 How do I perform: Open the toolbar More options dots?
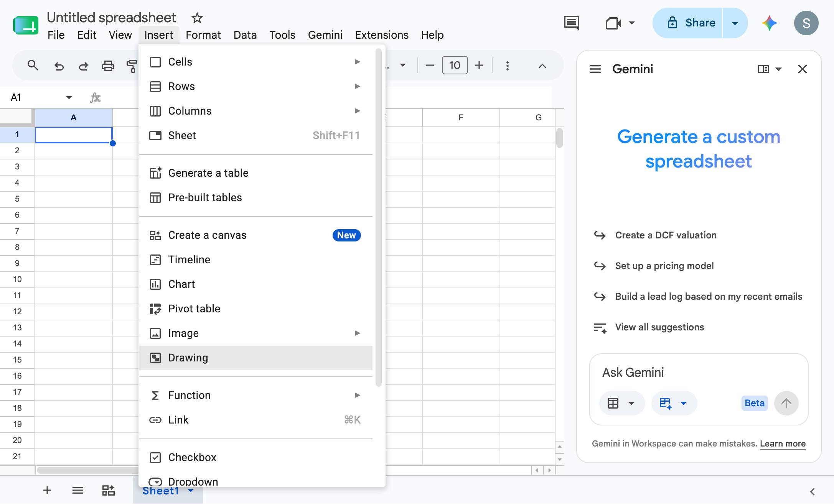point(508,66)
